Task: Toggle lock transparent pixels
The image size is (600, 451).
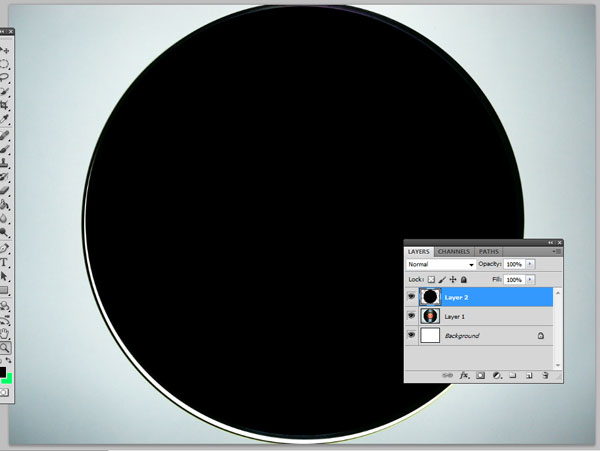Action: click(x=431, y=280)
